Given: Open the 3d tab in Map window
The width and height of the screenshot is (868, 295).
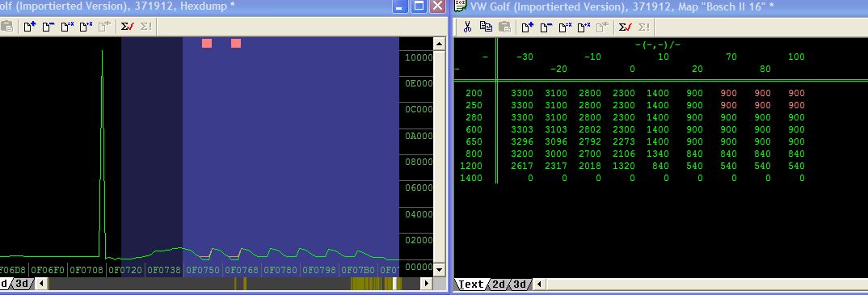Looking at the screenshot, I should [x=519, y=284].
